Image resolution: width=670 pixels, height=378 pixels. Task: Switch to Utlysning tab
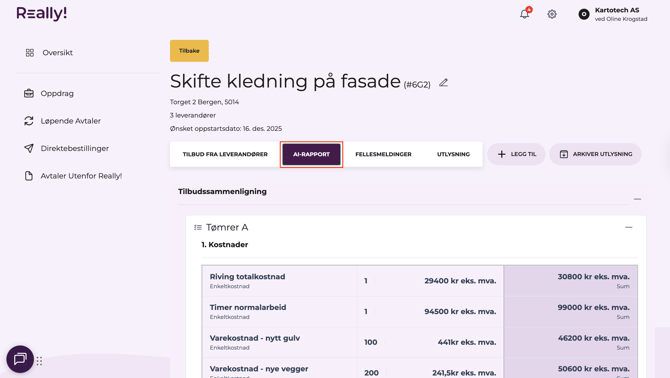pos(453,154)
